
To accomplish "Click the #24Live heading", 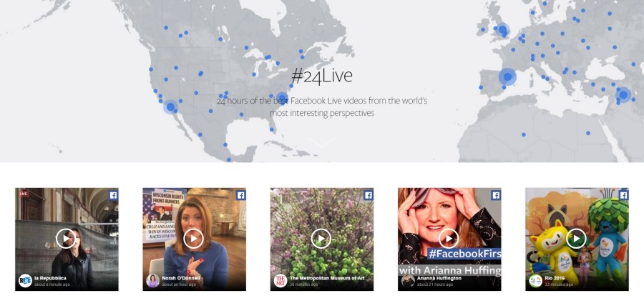I will pyautogui.click(x=322, y=76).
